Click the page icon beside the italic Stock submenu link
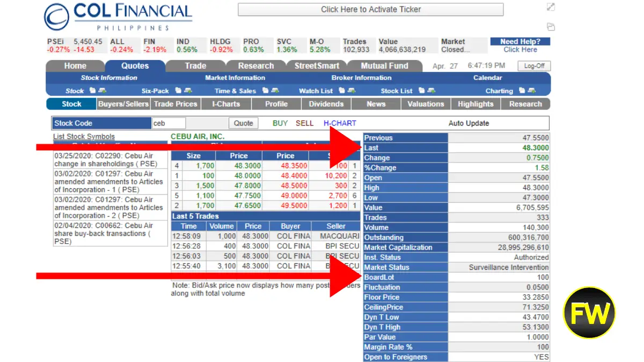The height and width of the screenshot is (362, 644). tap(92, 91)
